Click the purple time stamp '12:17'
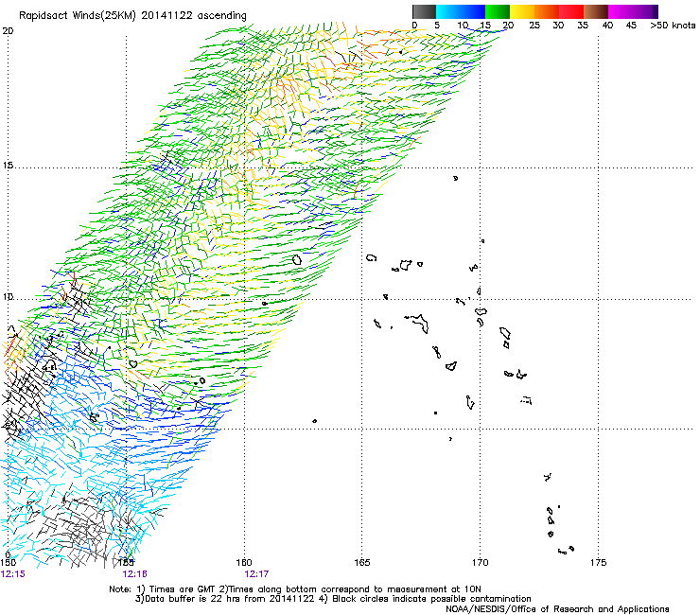Viewport: 700px width, 615px height. click(256, 574)
